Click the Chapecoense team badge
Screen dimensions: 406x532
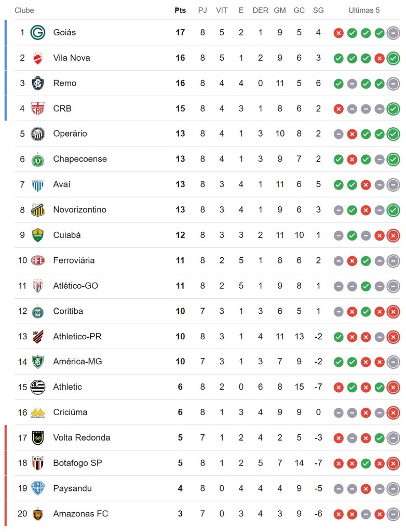(x=38, y=159)
